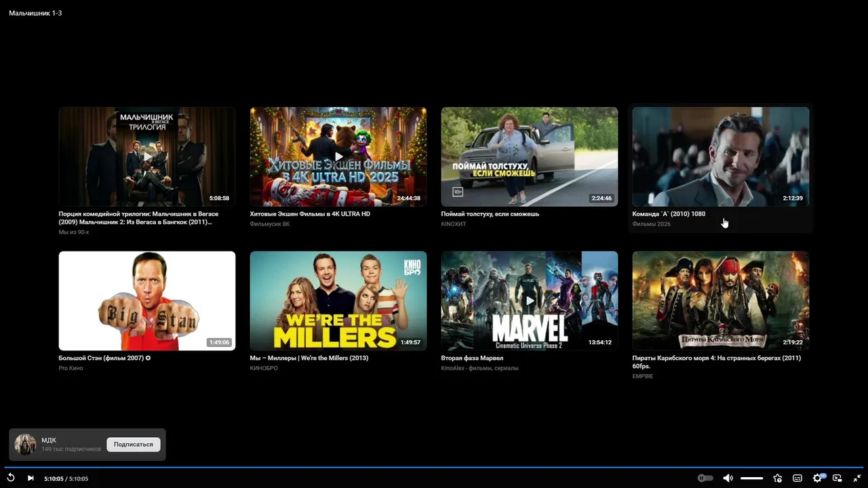Click the video progress bar

434,467
